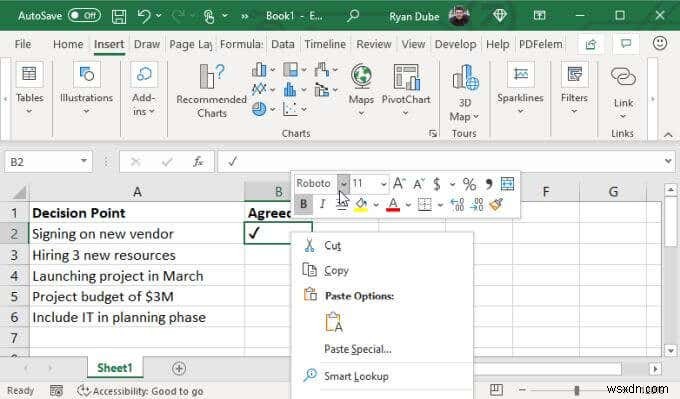Toggle the AutoSave switch

pyautogui.click(x=84, y=16)
